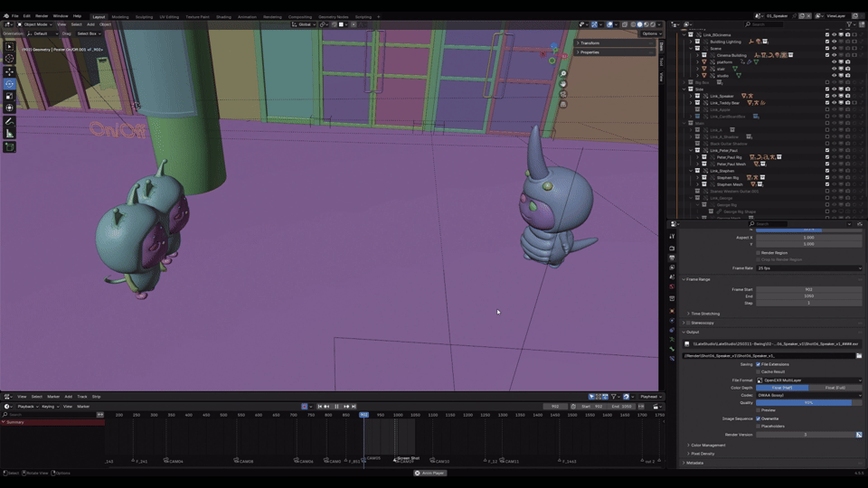This screenshot has width=868, height=488.
Task: Select the 3D Cursor tool
Action: [9, 59]
